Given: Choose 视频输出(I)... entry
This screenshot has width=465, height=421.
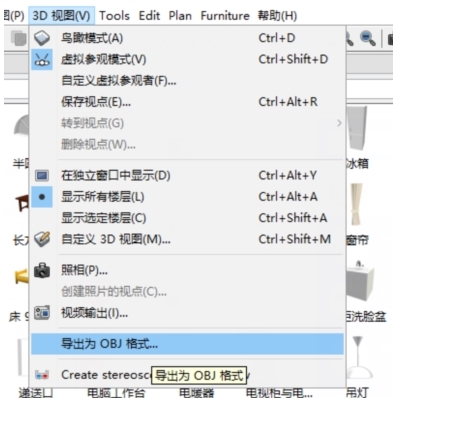Looking at the screenshot, I should [187, 313].
